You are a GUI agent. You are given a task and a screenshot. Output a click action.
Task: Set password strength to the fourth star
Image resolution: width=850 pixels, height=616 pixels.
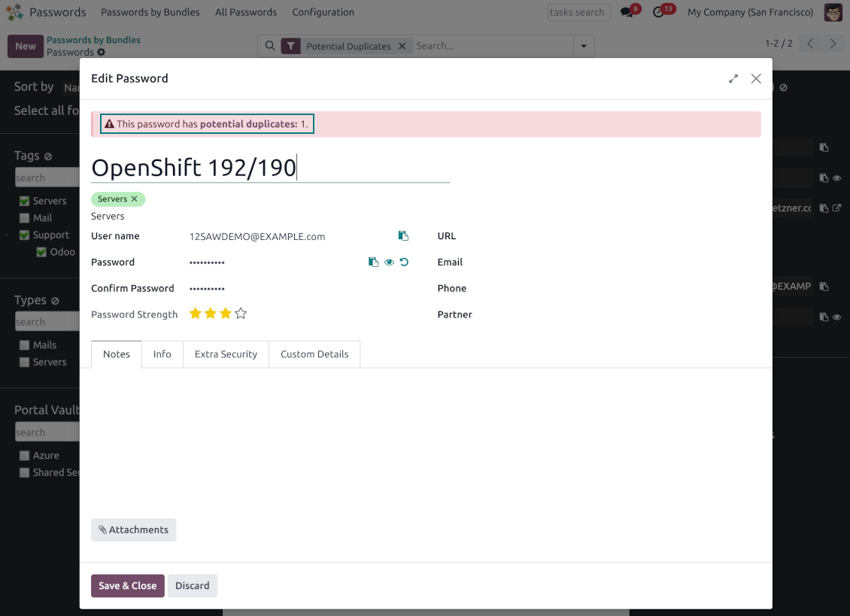(x=241, y=314)
